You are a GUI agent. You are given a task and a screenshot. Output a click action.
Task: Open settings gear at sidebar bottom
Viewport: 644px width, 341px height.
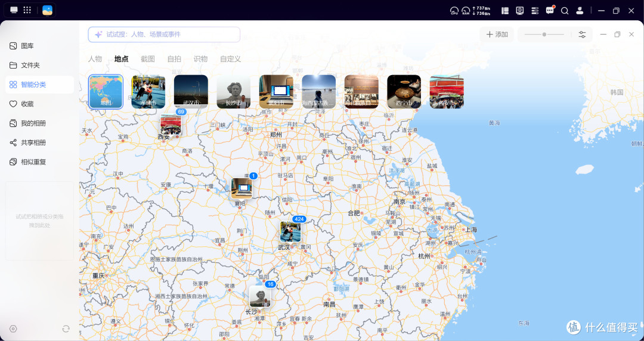click(x=13, y=328)
